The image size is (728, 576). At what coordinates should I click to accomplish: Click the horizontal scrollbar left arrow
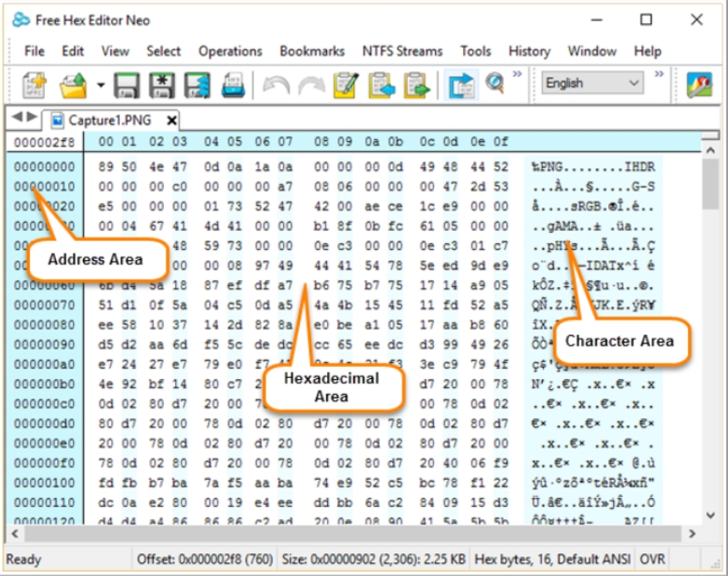coord(14,534)
